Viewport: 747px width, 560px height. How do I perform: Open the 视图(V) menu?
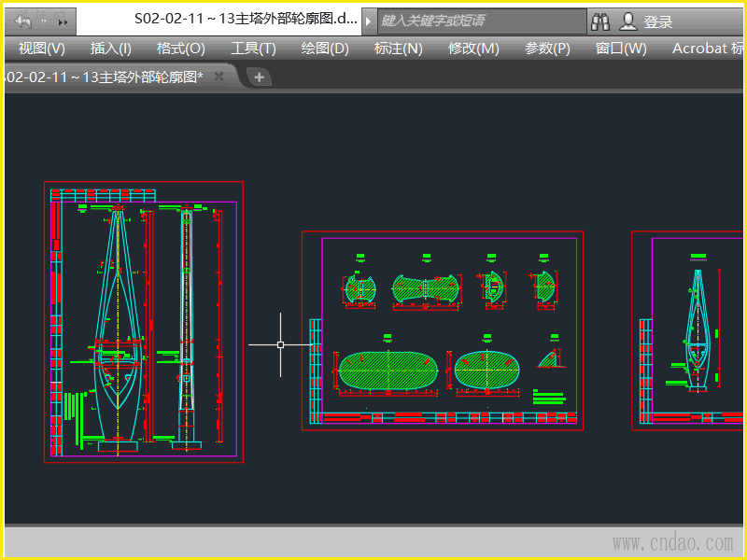point(42,49)
